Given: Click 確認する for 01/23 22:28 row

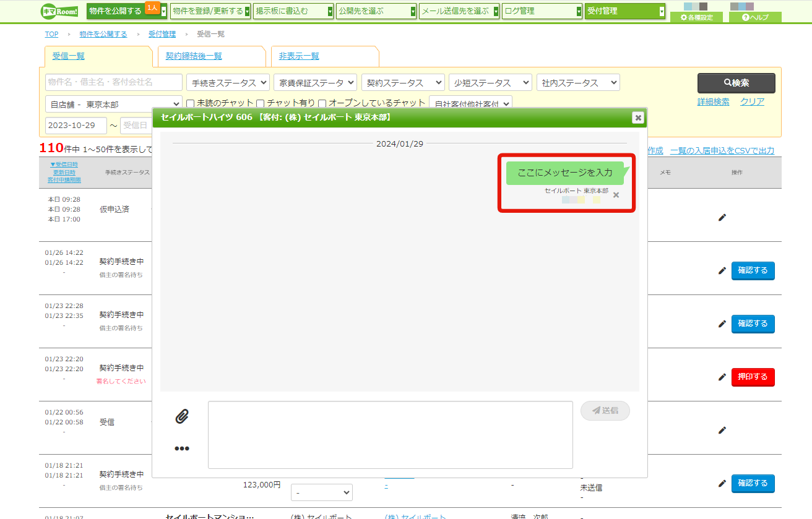Looking at the screenshot, I should 753,324.
